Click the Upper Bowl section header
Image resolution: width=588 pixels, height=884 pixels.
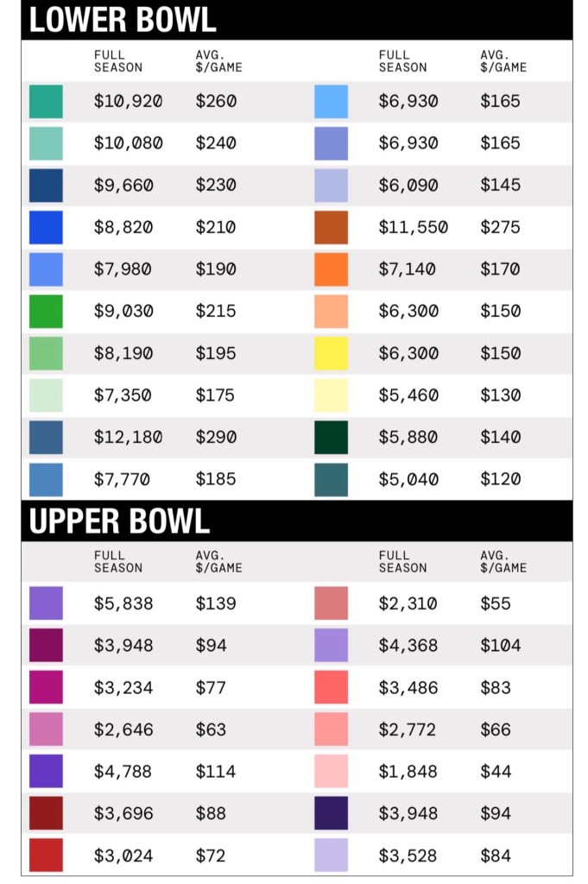click(x=119, y=521)
